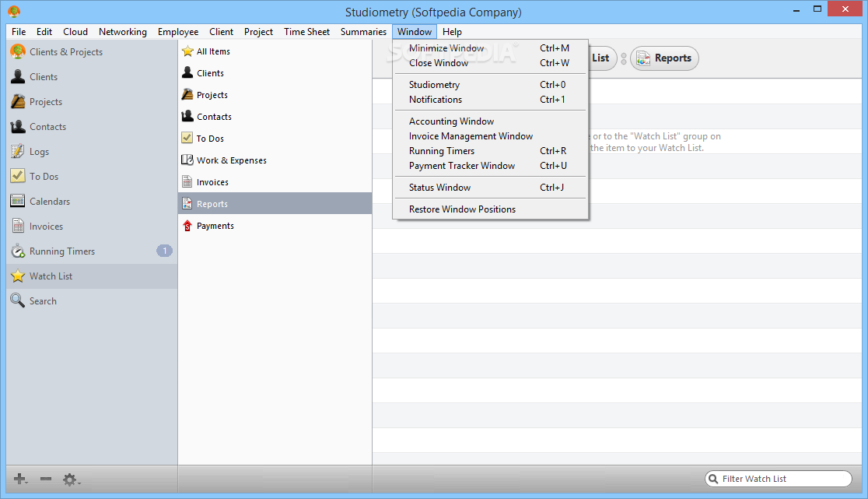This screenshot has height=499, width=868.
Task: Select the Clients silhouette icon in left sidebar
Action: coord(18,76)
